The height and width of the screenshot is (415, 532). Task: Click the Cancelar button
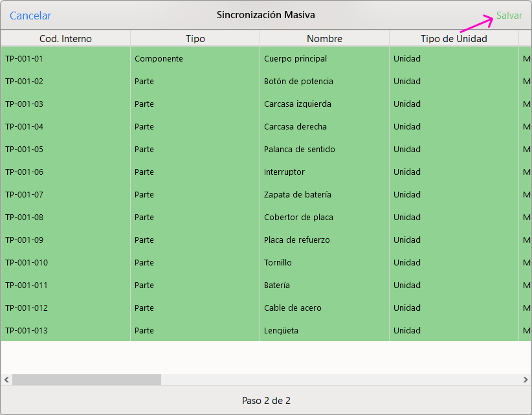point(30,16)
